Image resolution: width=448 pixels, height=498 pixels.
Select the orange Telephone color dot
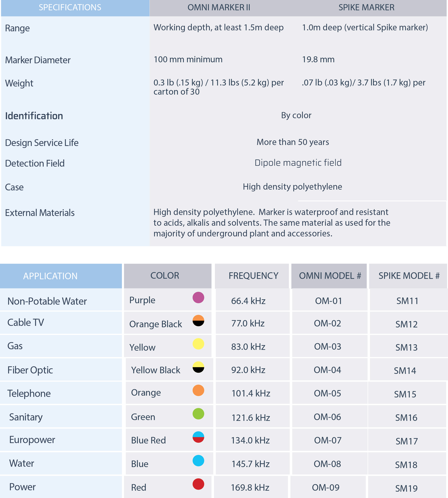(x=198, y=391)
